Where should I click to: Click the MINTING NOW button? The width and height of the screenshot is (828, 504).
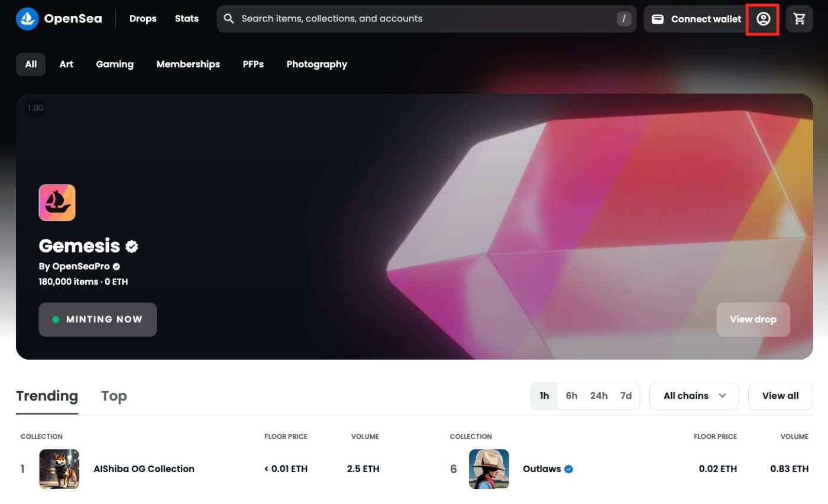tap(98, 319)
